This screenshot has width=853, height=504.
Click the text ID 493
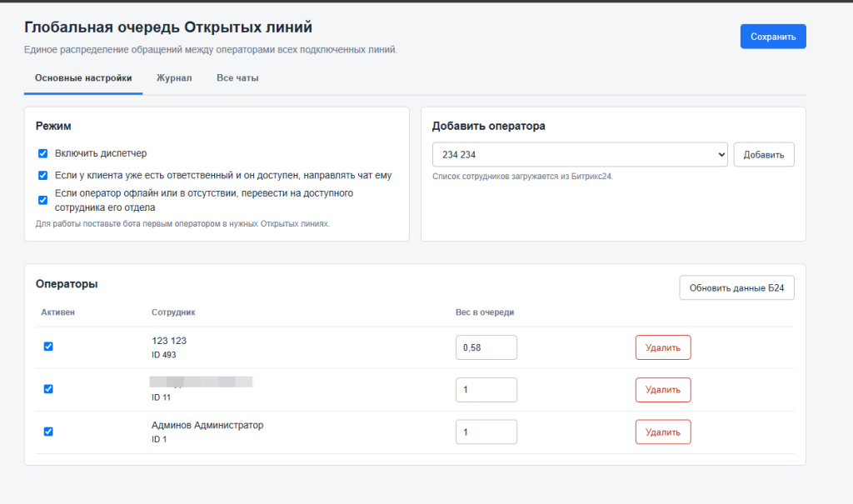tap(164, 355)
